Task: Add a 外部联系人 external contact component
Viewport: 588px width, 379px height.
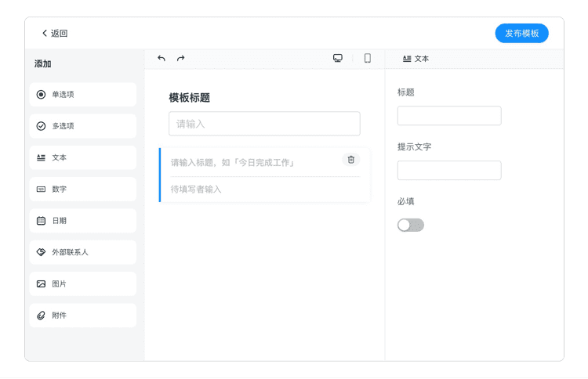Action: point(83,252)
